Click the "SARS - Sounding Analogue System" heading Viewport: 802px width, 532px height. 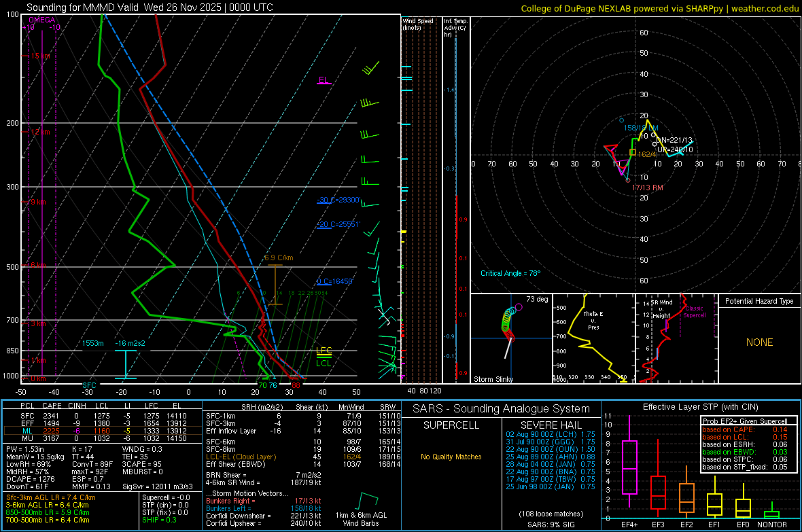[x=501, y=409]
